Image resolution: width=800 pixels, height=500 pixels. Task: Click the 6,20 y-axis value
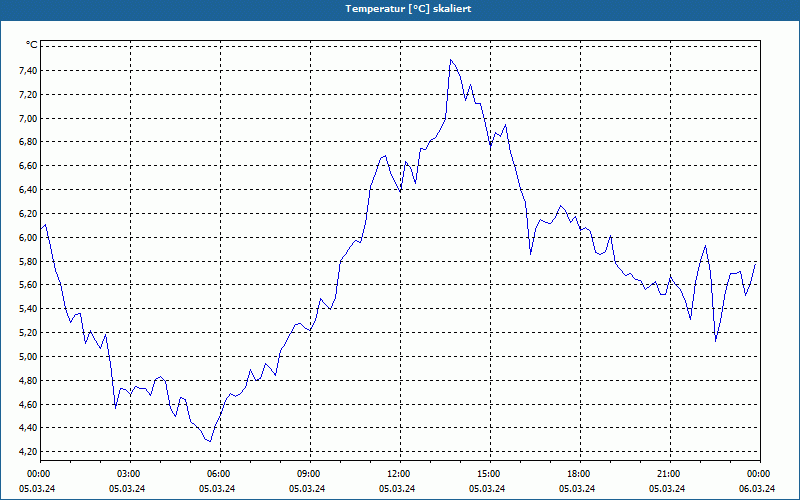[x=28, y=214]
